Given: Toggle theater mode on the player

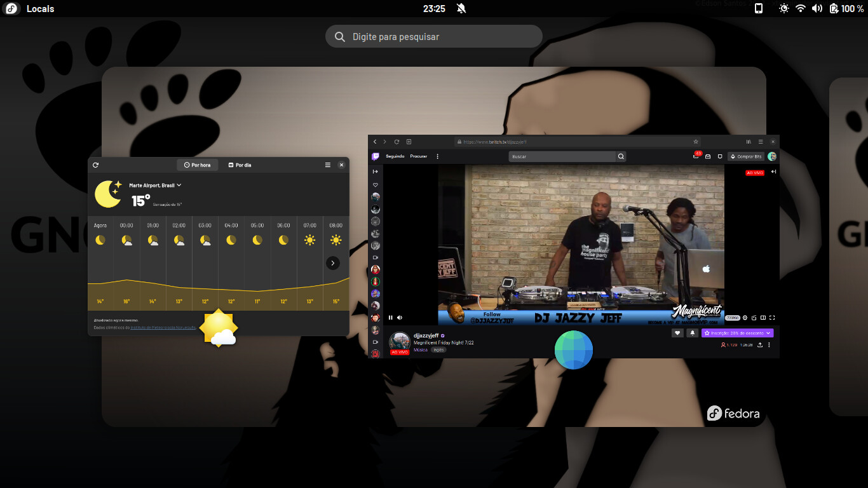Looking at the screenshot, I should pos(763,318).
